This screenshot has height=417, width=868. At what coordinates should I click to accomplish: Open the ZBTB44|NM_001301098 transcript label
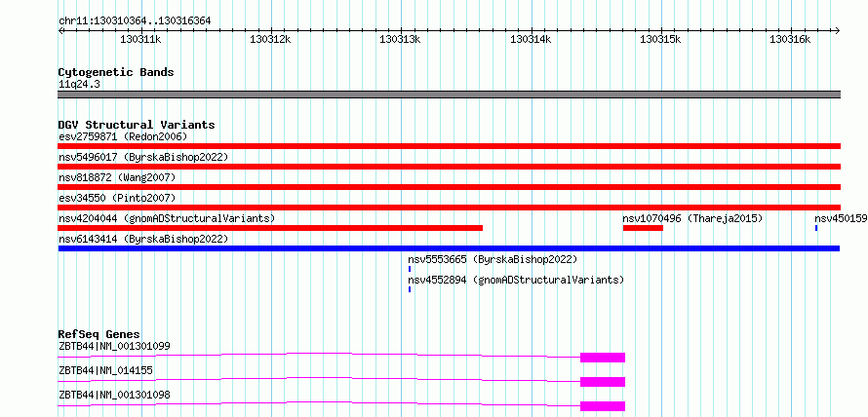(114, 395)
